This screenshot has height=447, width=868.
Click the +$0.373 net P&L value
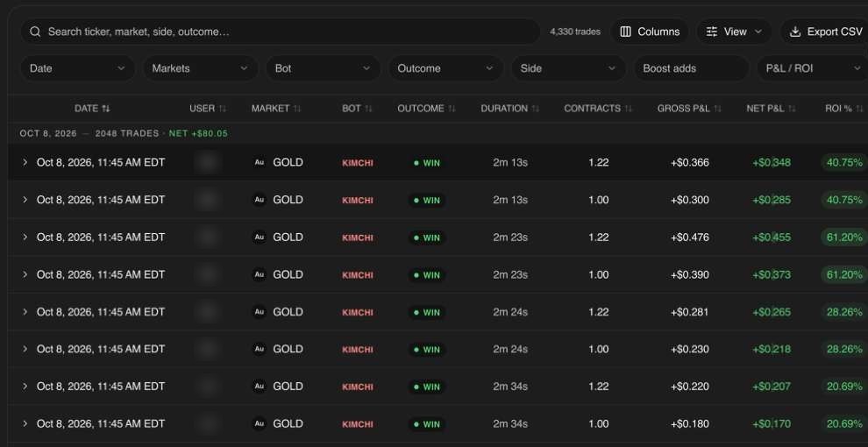[x=772, y=274]
